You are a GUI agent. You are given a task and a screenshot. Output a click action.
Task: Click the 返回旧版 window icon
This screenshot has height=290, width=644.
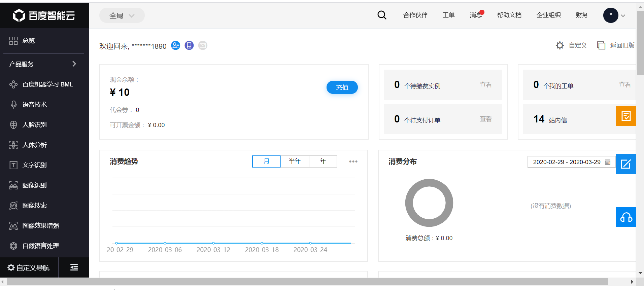pos(601,45)
